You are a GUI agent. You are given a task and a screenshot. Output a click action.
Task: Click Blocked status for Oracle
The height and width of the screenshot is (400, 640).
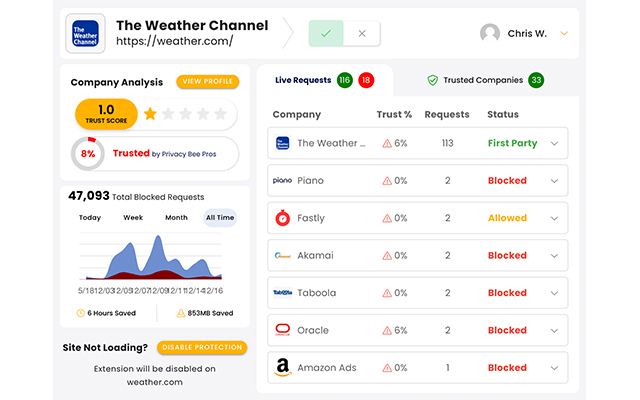coord(507,330)
